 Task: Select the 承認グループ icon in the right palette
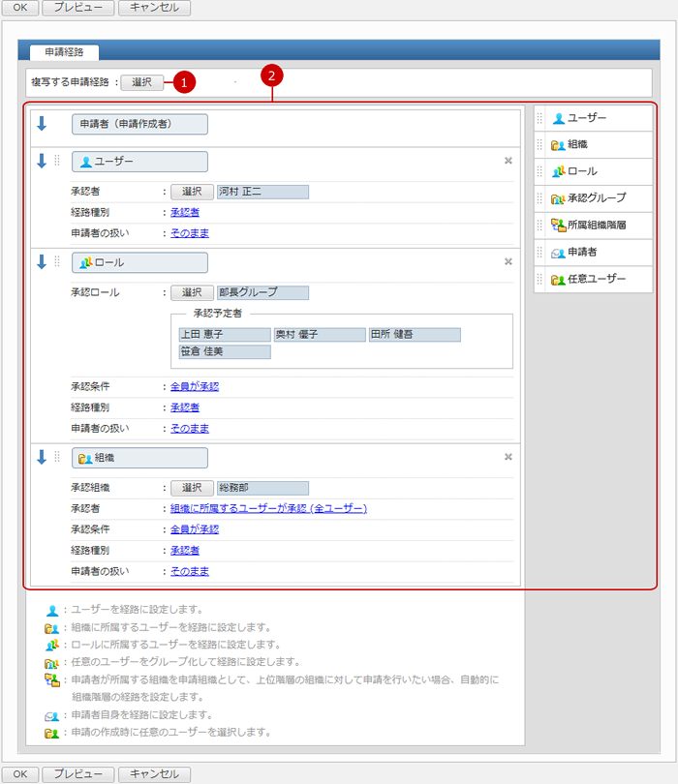coord(559,197)
